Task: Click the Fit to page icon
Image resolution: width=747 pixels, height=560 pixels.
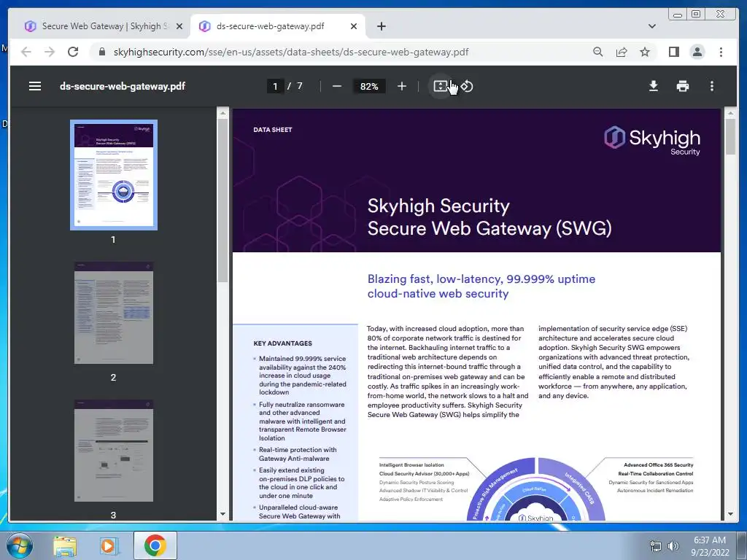Action: [440, 86]
